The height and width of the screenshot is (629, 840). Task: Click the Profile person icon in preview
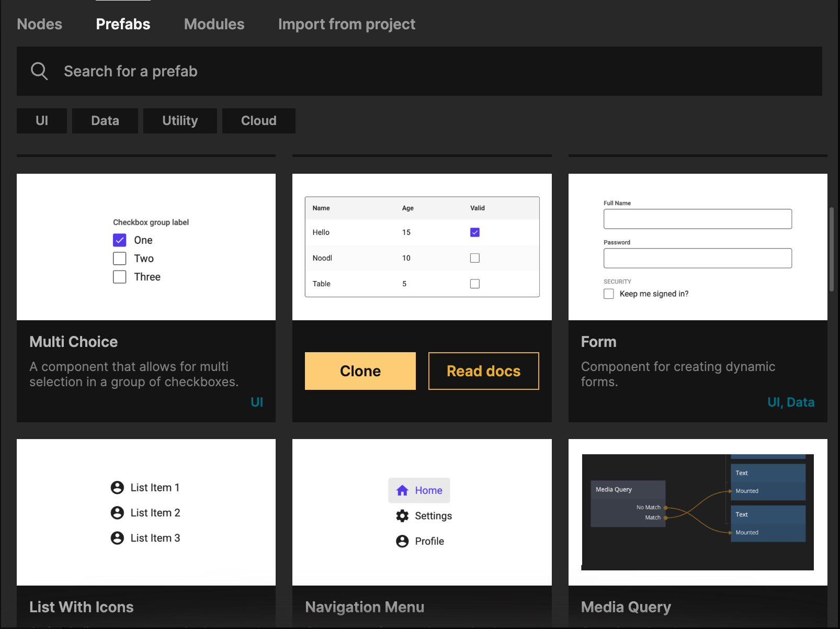(402, 541)
